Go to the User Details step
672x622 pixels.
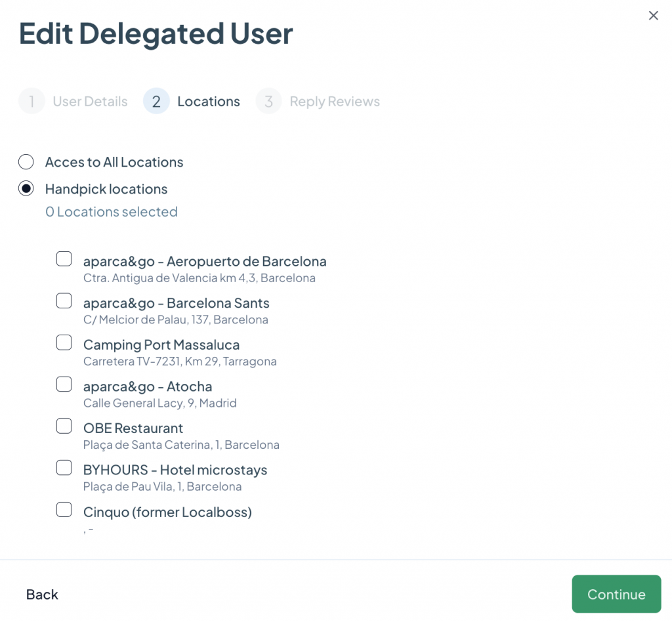(90, 102)
